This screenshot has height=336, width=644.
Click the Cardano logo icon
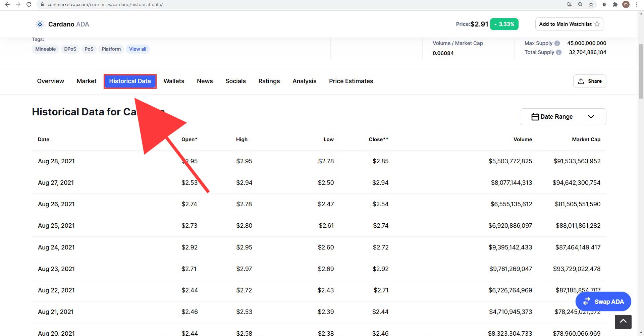[40, 24]
